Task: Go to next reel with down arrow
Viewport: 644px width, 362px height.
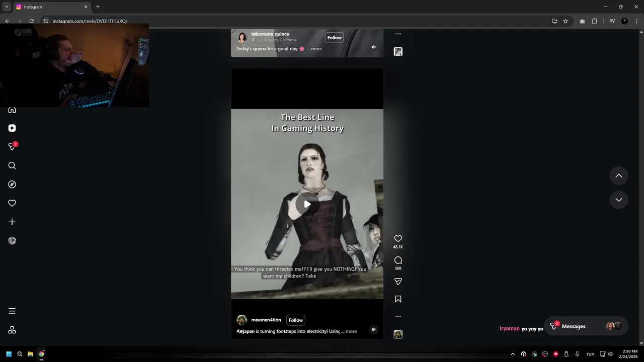Action: [619, 200]
